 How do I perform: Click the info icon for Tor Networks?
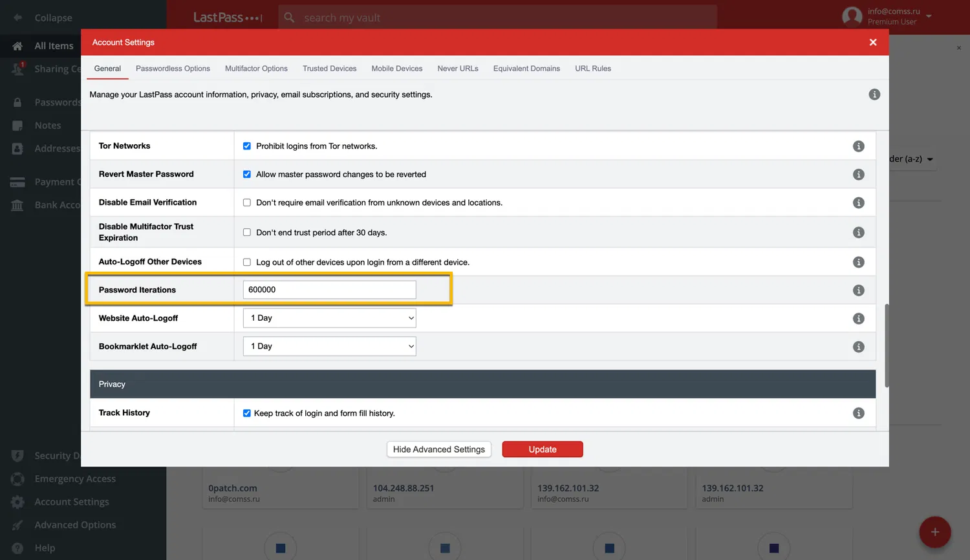(858, 146)
